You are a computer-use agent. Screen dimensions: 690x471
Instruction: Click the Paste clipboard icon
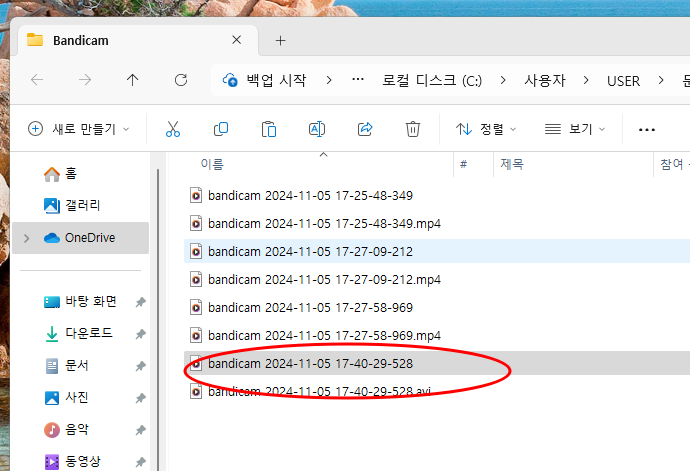pyautogui.click(x=269, y=129)
